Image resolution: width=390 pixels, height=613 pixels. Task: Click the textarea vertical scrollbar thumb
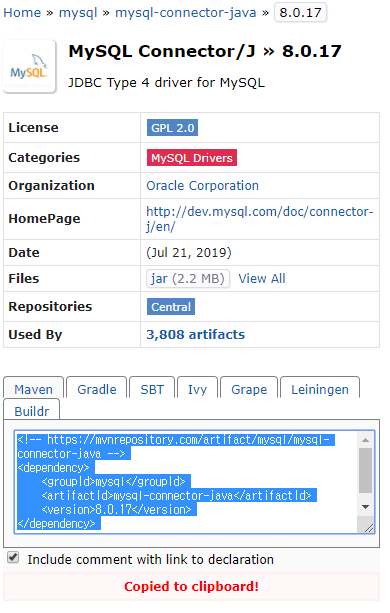point(365,470)
